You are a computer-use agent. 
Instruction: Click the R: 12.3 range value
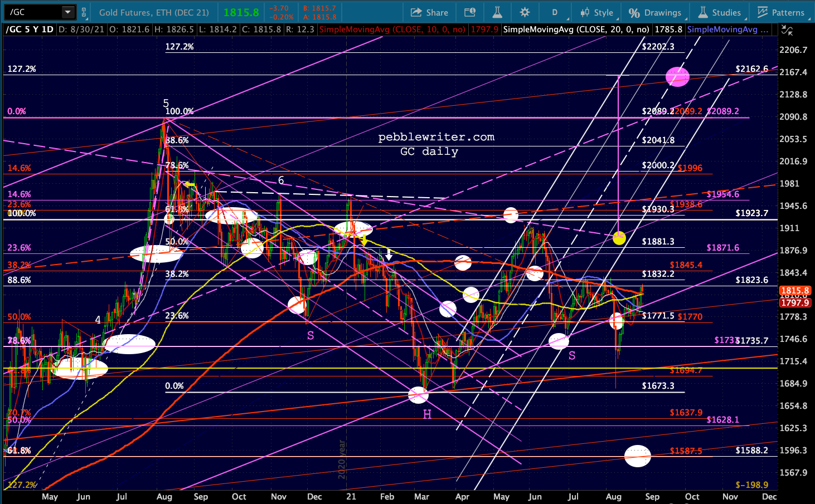[300, 30]
